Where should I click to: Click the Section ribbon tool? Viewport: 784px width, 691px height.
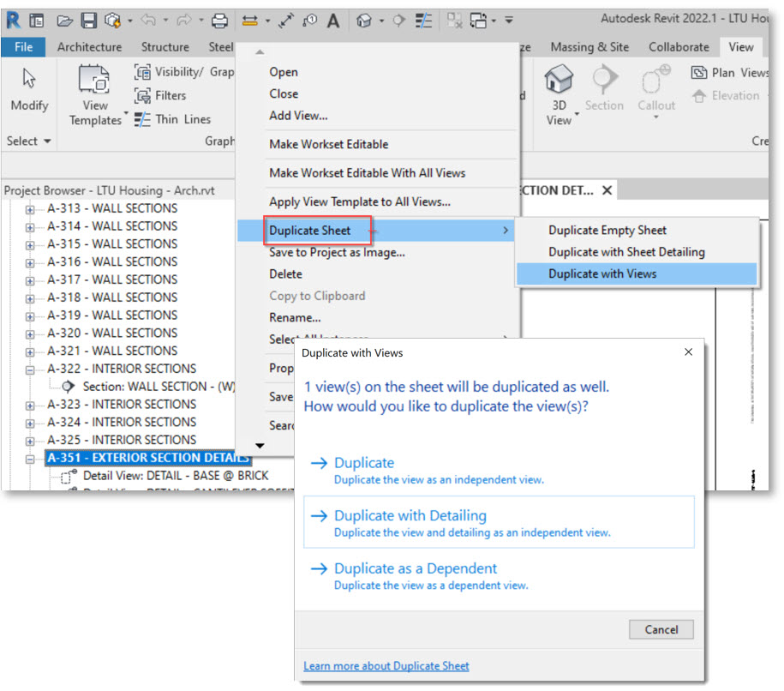pyautogui.click(x=604, y=88)
